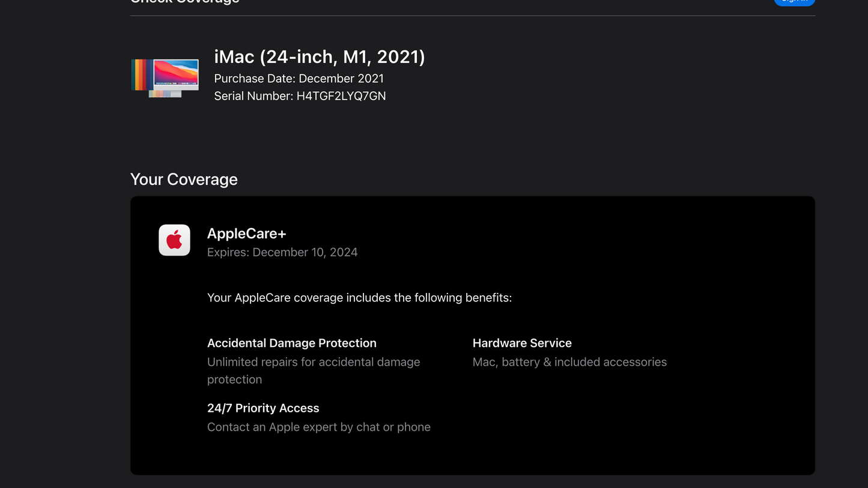Click the serial number H4TGF2LYQ7GN

pyautogui.click(x=341, y=96)
